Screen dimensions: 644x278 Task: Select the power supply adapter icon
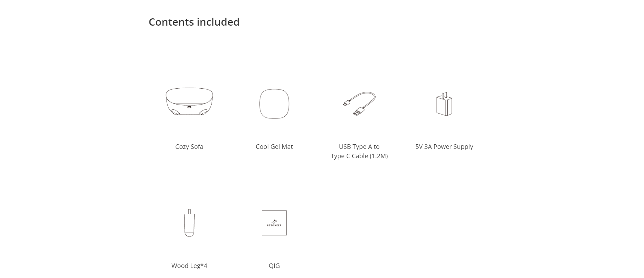pos(444,104)
